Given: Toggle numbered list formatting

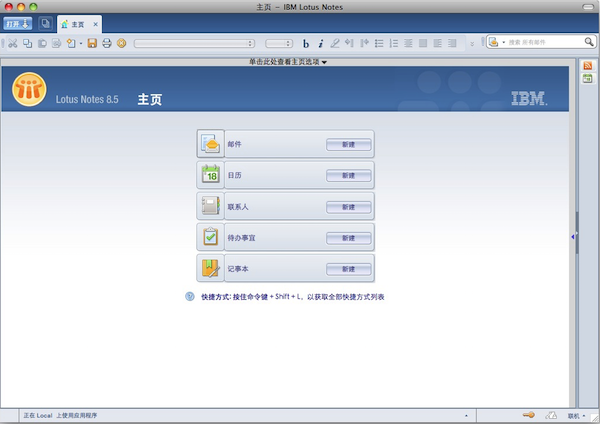Looking at the screenshot, I should [x=394, y=43].
